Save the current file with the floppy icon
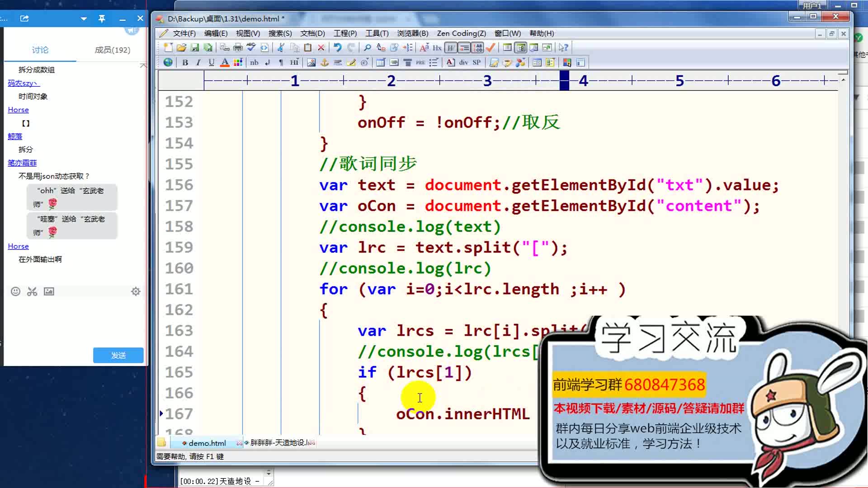This screenshot has height=488, width=868. coord(195,47)
